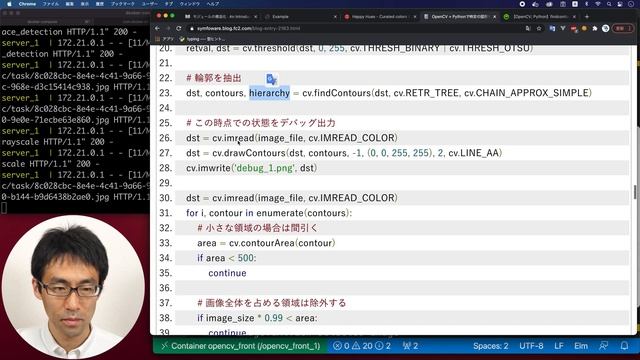Open the Apps bookmark shortcut
Screen dimensions: 640x360
click(x=164, y=39)
